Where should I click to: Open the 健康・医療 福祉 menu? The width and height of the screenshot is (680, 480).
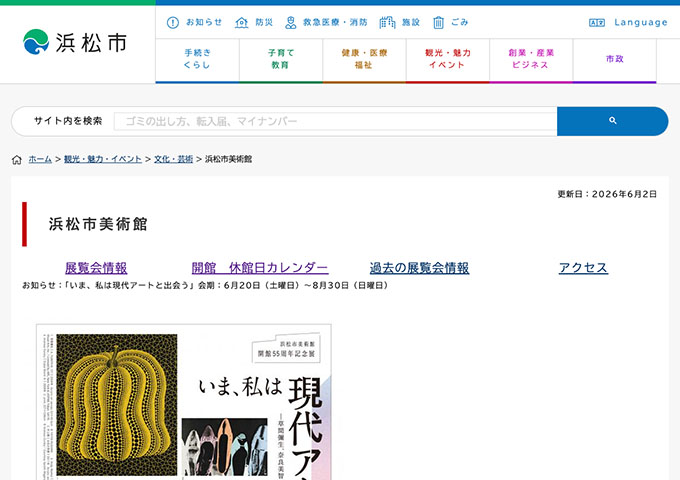[x=364, y=60]
